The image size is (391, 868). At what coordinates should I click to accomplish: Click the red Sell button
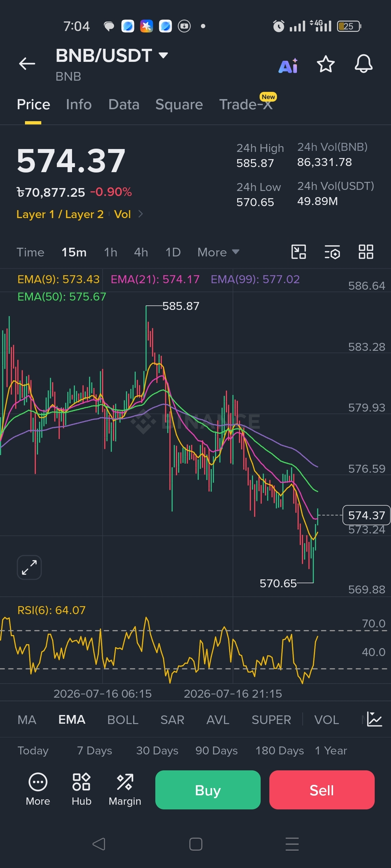tap(322, 790)
